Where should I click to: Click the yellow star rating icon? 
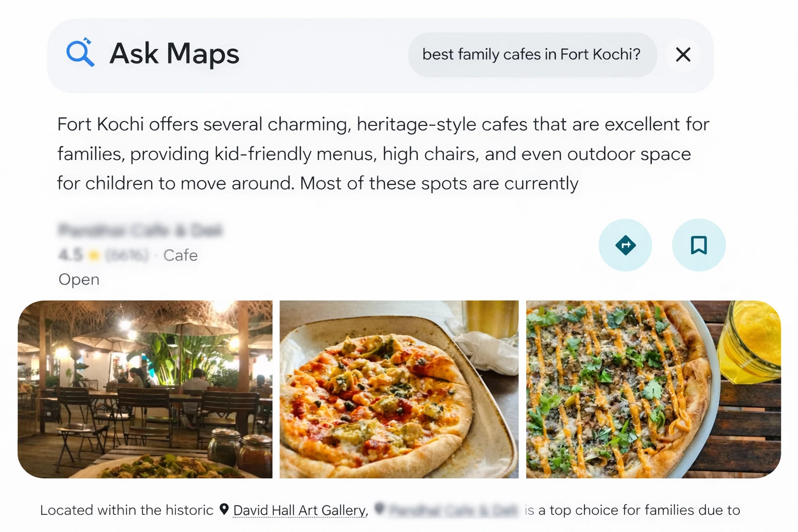click(x=94, y=255)
